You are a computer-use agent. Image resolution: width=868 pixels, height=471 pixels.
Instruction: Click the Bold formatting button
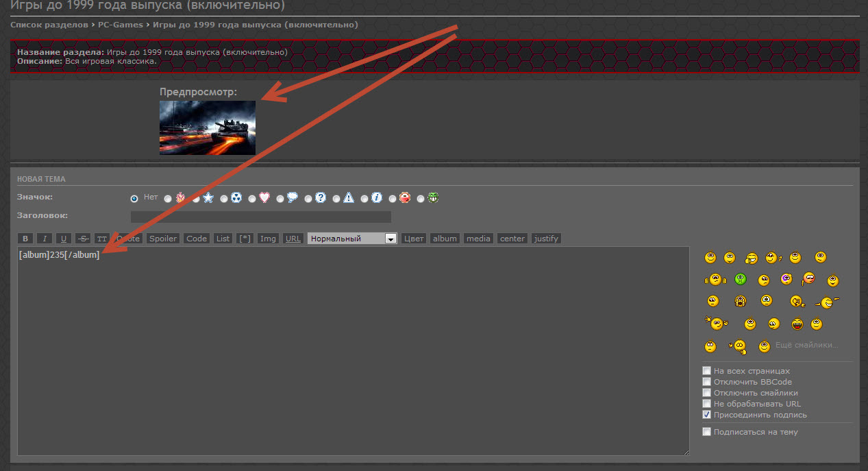point(25,239)
